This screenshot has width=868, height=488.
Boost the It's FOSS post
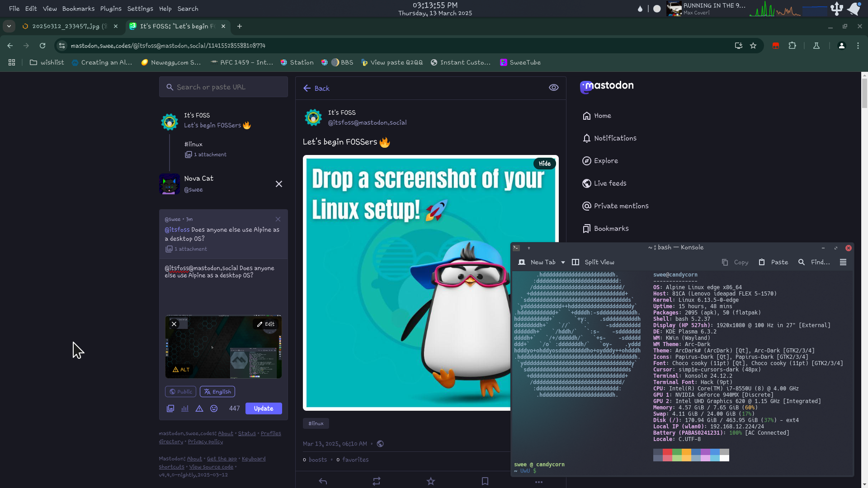(x=377, y=481)
